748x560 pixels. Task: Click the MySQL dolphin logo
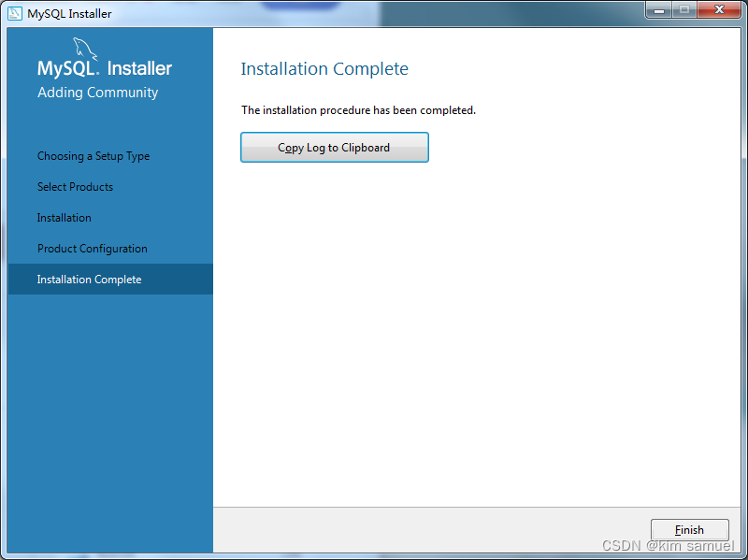coord(83,47)
